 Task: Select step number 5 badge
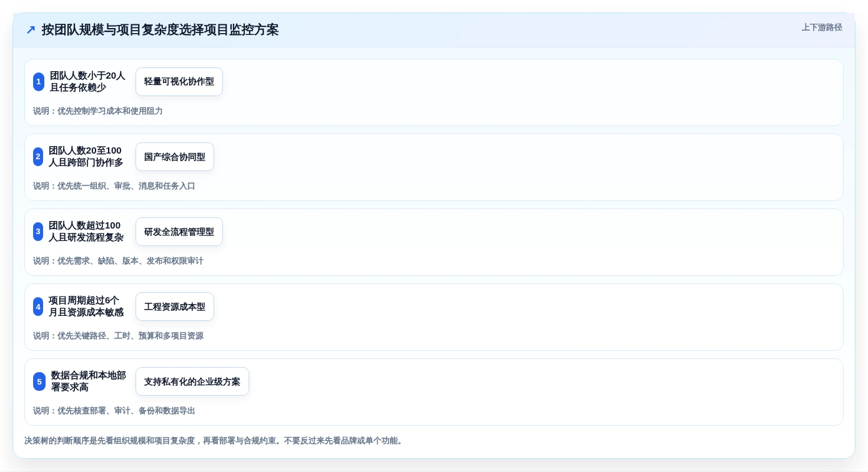click(x=39, y=381)
